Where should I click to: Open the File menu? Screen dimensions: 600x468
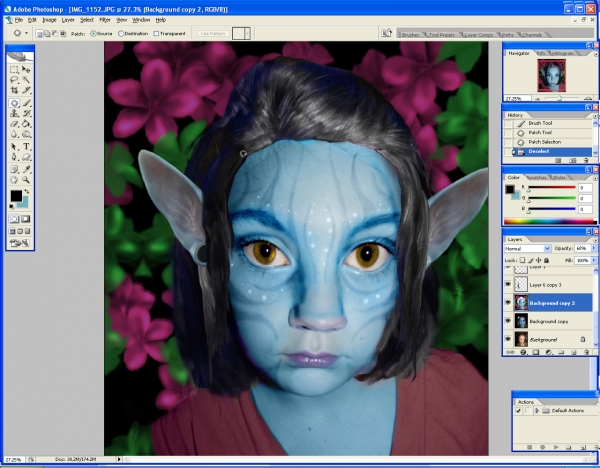[19, 20]
